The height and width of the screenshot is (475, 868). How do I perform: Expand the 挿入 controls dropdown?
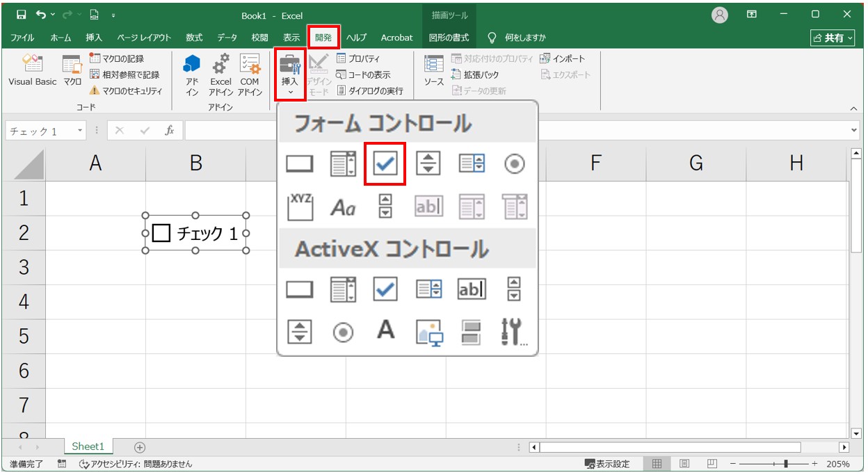[x=290, y=73]
